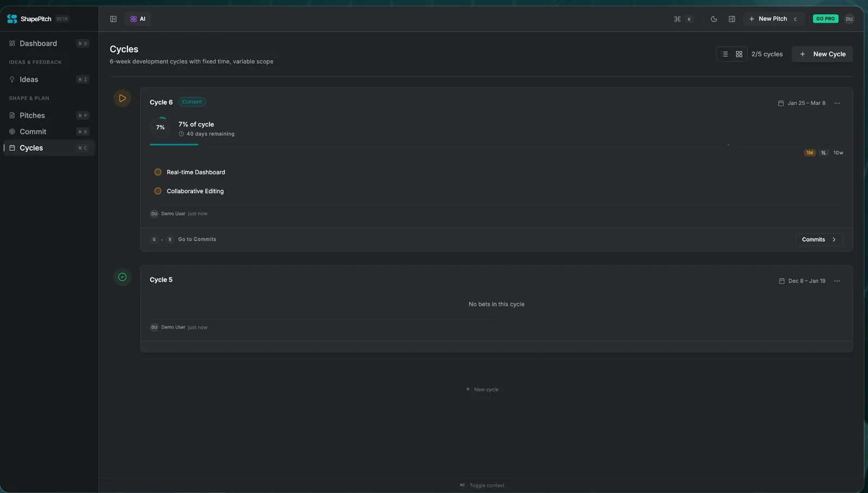The image size is (868, 493).
Task: Switch to grid view
Action: (x=739, y=54)
